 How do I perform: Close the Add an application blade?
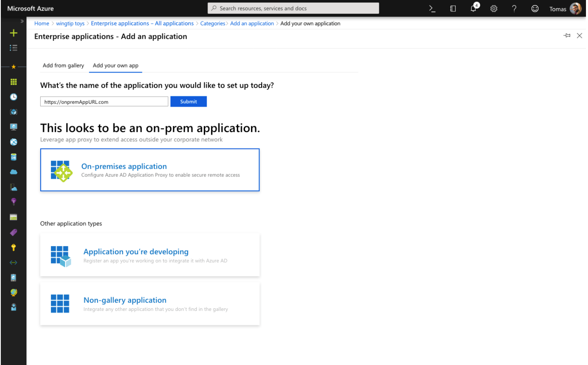(579, 36)
